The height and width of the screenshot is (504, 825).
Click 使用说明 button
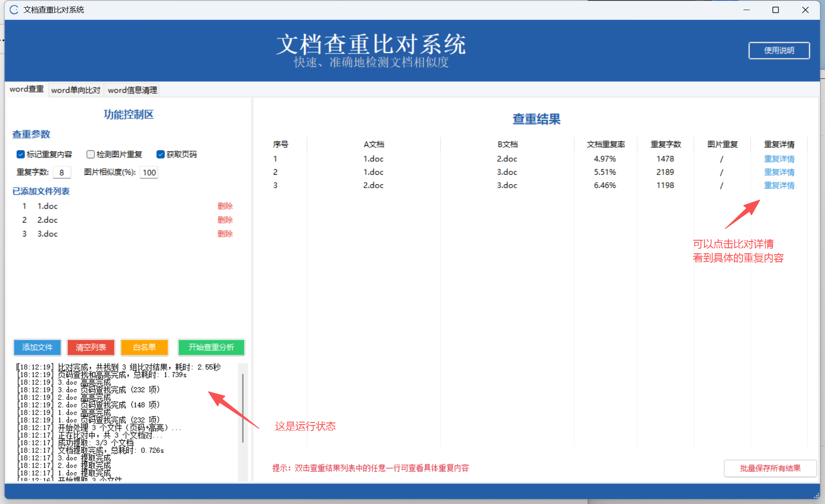pyautogui.click(x=779, y=50)
